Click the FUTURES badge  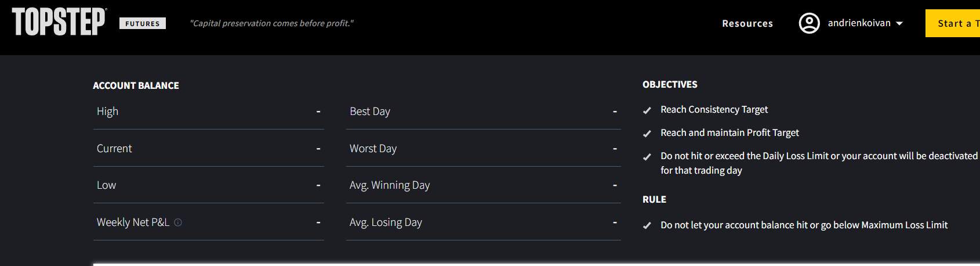pyautogui.click(x=143, y=23)
